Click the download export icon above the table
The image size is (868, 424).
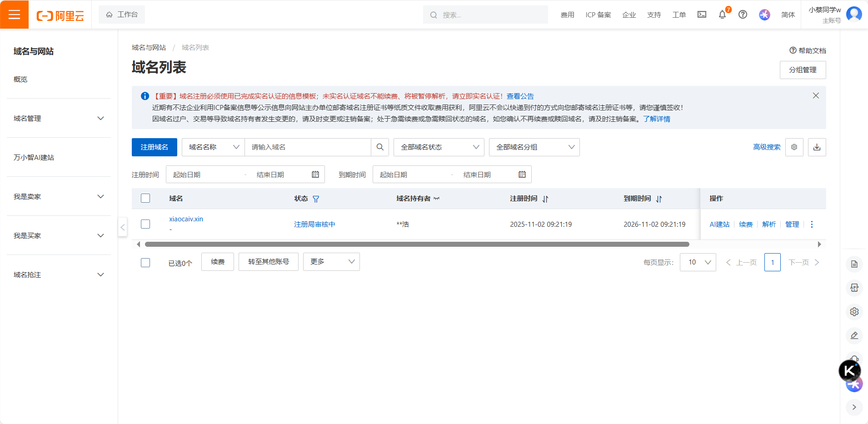click(x=817, y=147)
